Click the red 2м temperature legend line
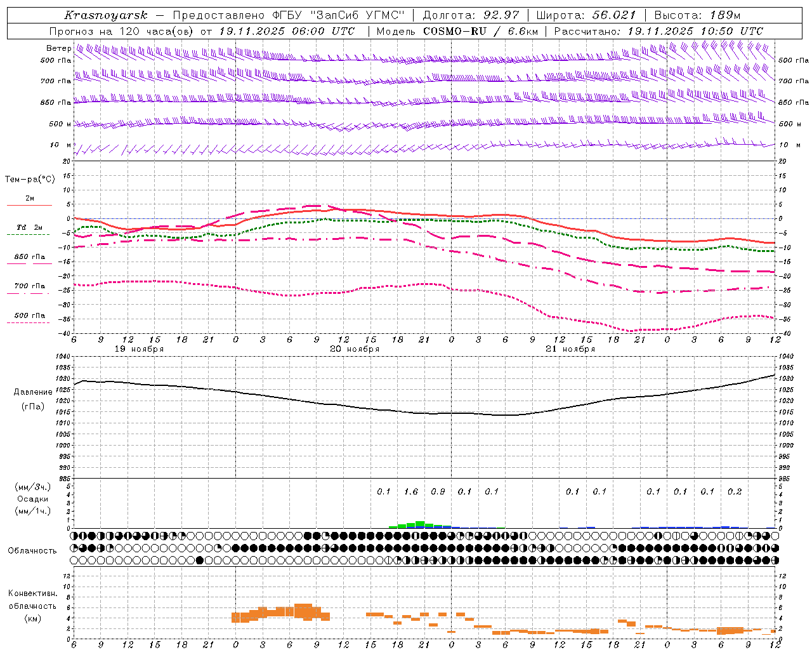The height and width of the screenshot is (650, 812). pyautogui.click(x=29, y=205)
